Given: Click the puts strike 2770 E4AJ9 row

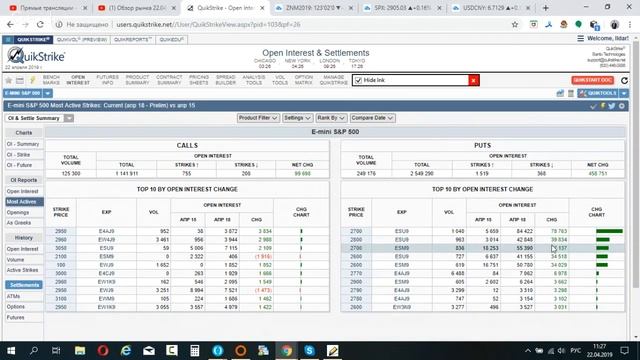Looking at the screenshot, I should [482, 273].
